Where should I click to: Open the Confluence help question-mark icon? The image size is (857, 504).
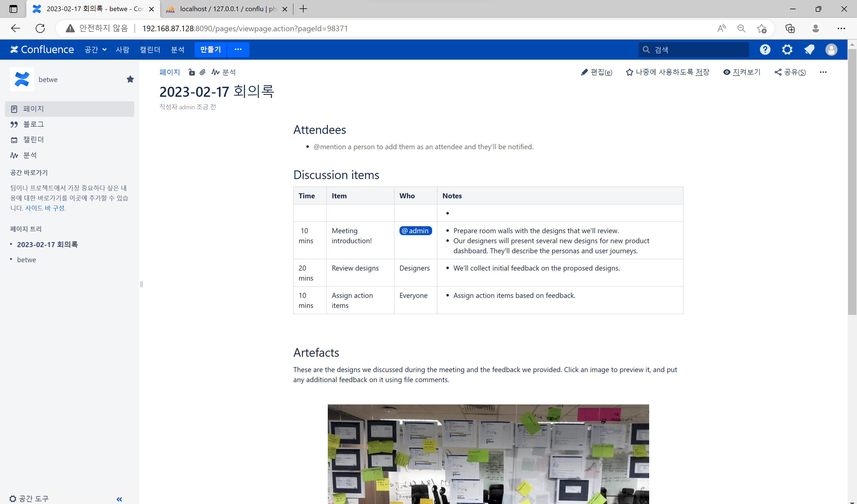coord(765,50)
